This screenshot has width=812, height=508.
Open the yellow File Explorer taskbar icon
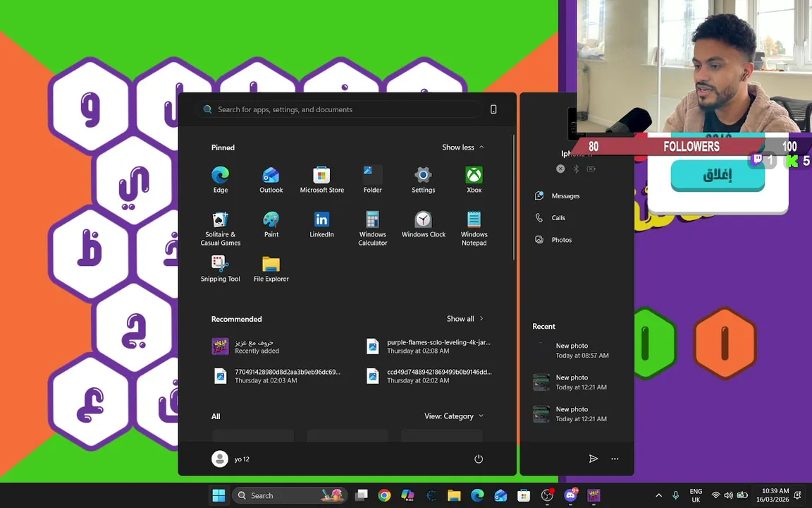(454, 495)
